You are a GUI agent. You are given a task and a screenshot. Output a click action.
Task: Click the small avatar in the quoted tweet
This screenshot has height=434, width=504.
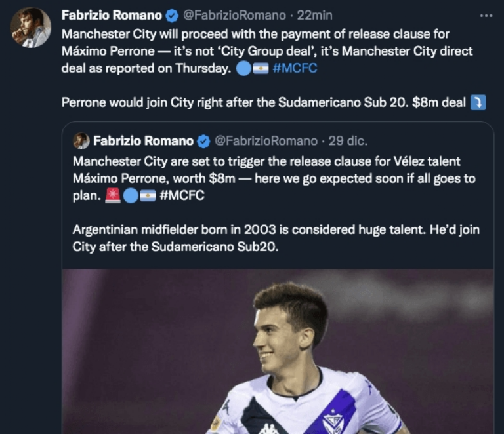81,141
